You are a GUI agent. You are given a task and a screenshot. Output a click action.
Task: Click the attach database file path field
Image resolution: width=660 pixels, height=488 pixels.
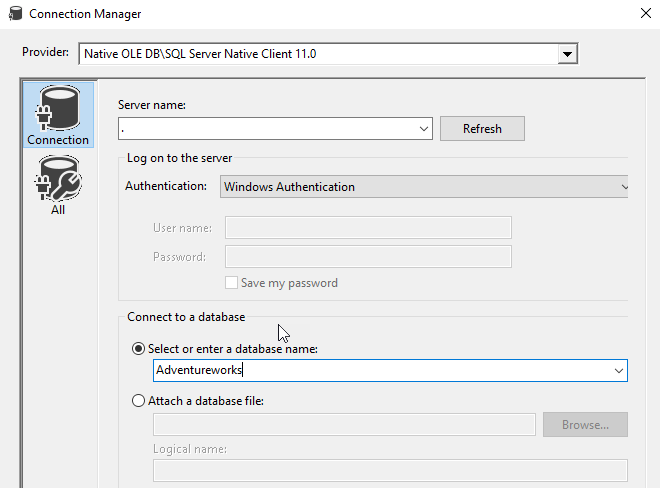point(344,424)
